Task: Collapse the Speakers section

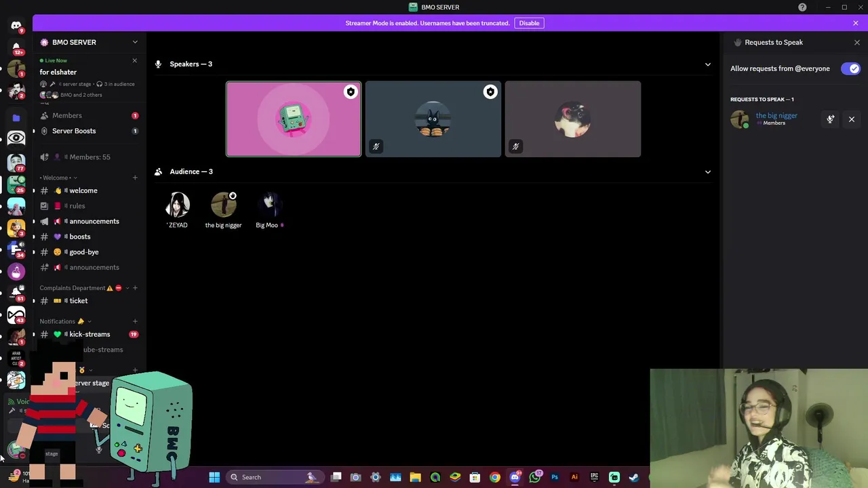Action: (x=707, y=64)
